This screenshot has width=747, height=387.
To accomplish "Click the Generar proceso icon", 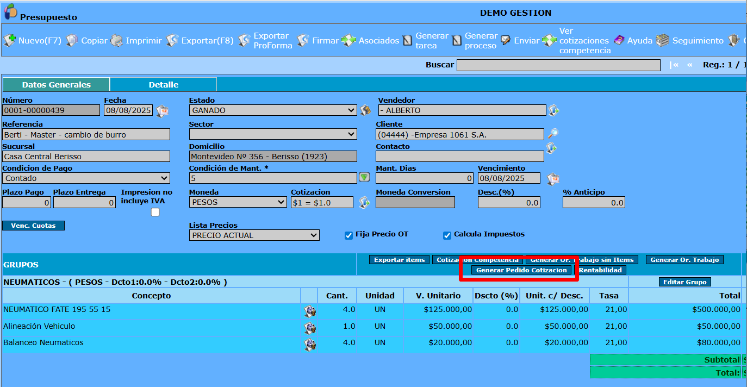I will (456, 41).
